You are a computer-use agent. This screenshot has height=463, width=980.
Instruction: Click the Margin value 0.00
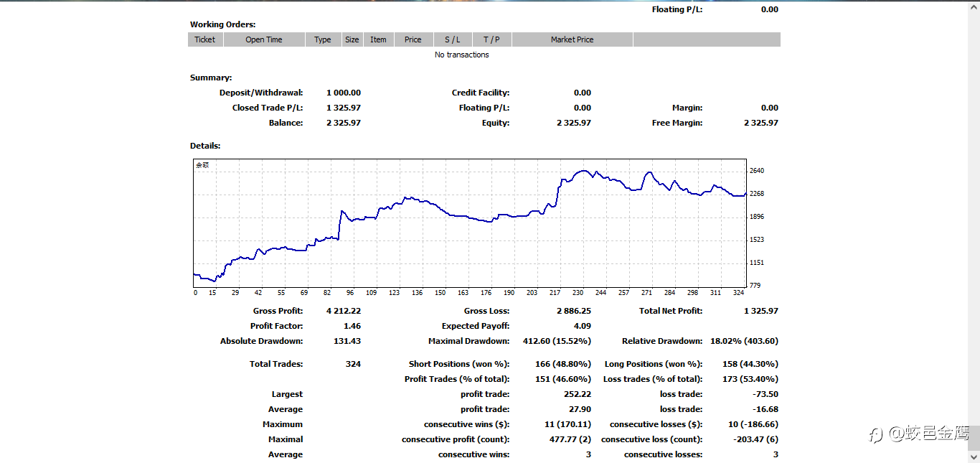(x=770, y=108)
